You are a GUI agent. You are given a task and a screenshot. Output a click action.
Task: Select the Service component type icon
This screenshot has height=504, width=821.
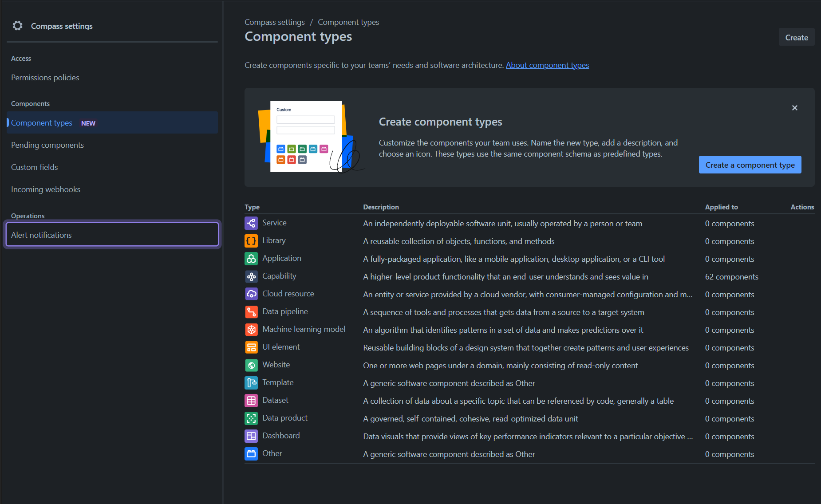(x=251, y=223)
